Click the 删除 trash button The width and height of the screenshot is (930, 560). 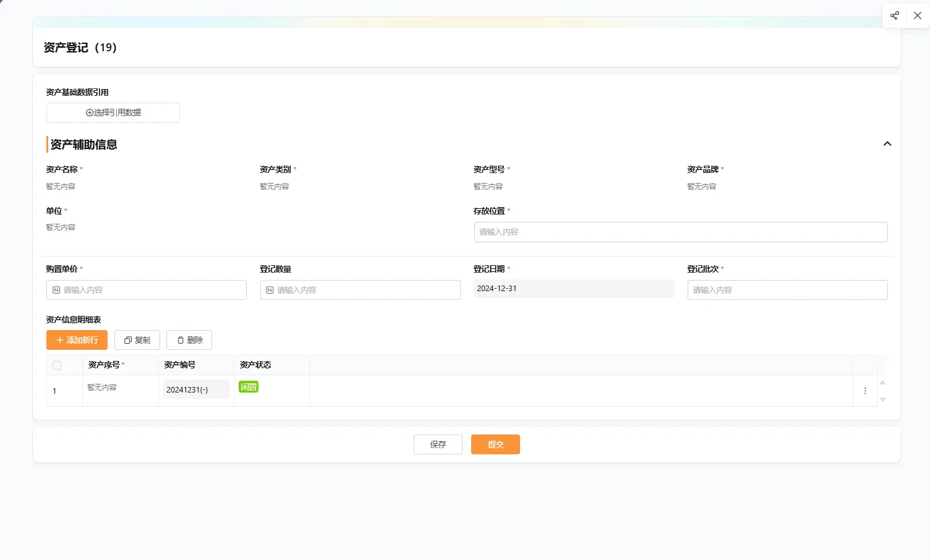(189, 340)
